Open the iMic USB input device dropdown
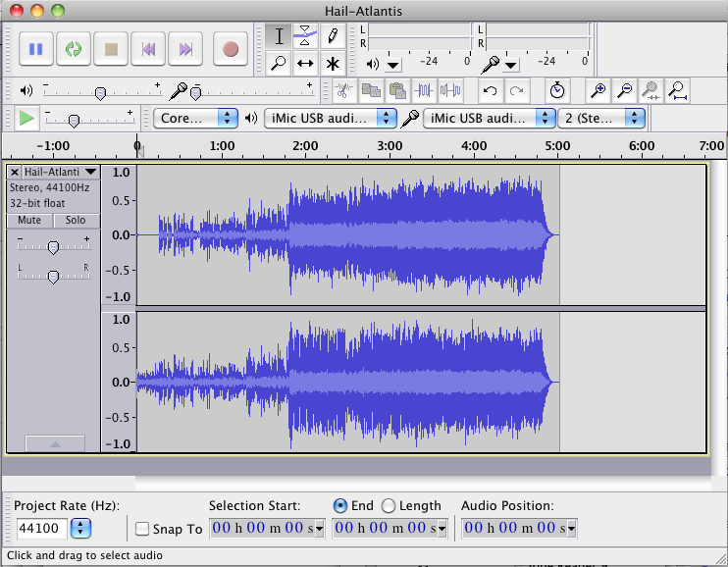The height and width of the screenshot is (567, 728). pyautogui.click(x=490, y=118)
